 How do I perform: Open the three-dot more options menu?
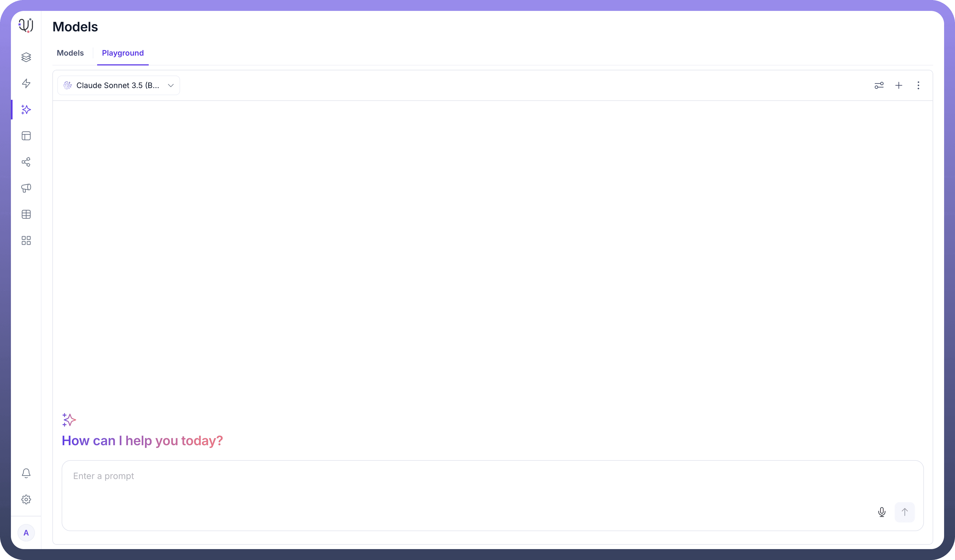918,86
